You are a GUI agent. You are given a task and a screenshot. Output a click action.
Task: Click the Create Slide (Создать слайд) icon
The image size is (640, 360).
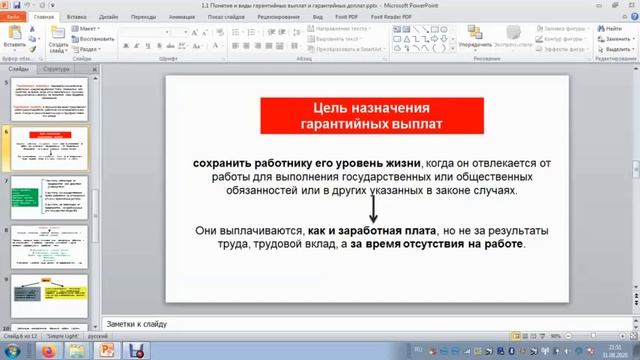[x=58, y=33]
